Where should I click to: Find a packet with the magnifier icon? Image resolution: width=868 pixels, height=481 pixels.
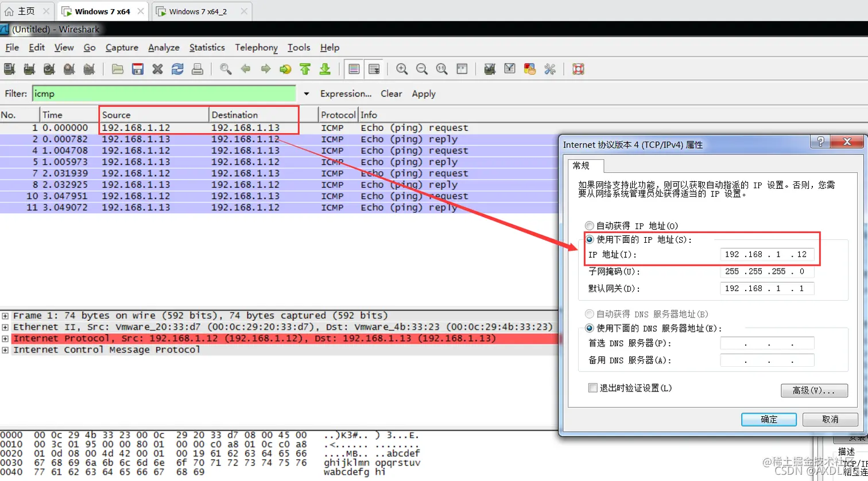226,69
